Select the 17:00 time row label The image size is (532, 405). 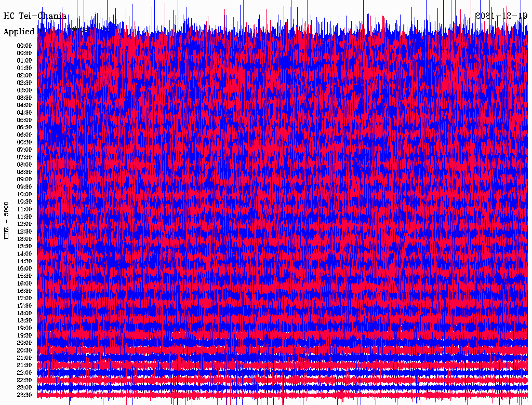24,299
